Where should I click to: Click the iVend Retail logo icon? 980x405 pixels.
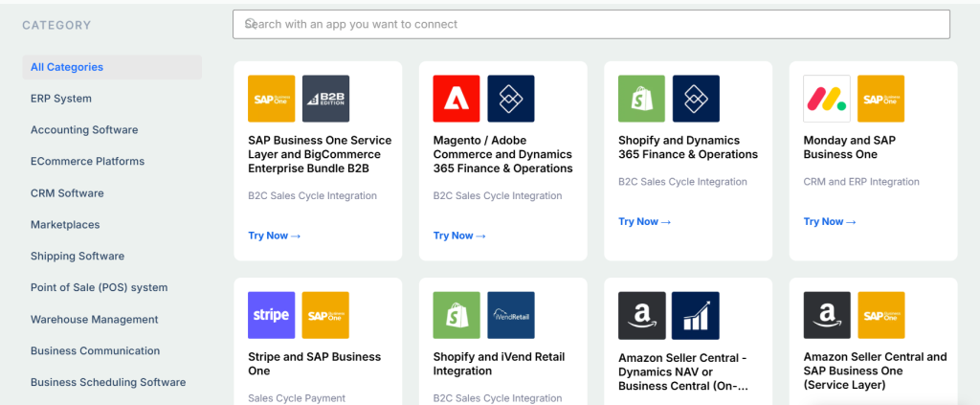pos(511,315)
